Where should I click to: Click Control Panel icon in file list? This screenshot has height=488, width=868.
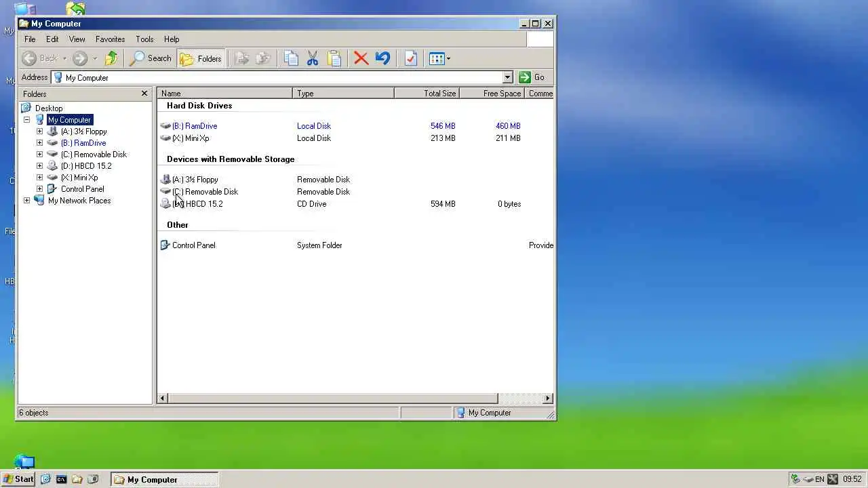tap(165, 245)
